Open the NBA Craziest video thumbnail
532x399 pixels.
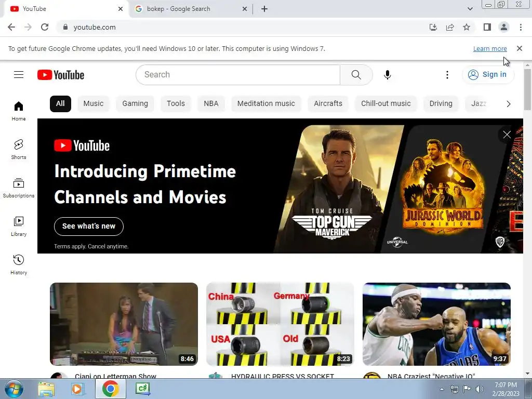pos(436,324)
